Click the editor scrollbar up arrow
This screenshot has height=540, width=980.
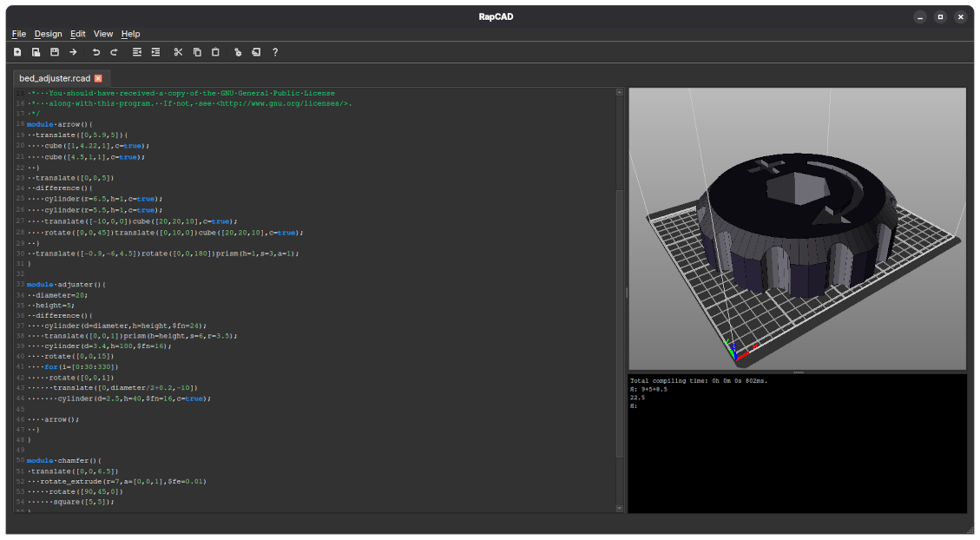pyautogui.click(x=620, y=92)
